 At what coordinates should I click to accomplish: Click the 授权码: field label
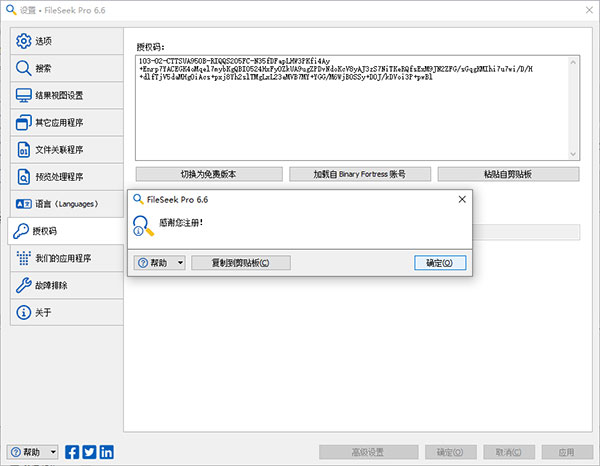click(150, 47)
